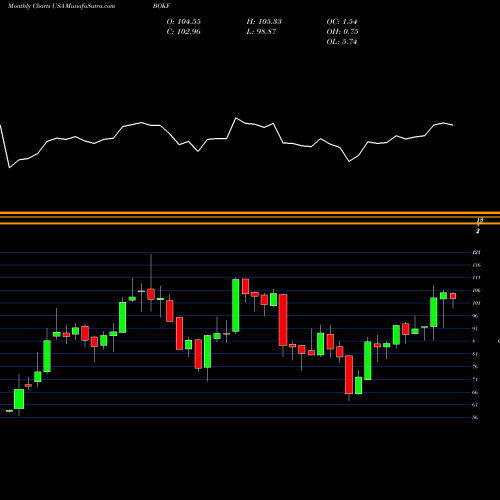
Task: Click the 61 price axis label
Action: (x=476, y=405)
